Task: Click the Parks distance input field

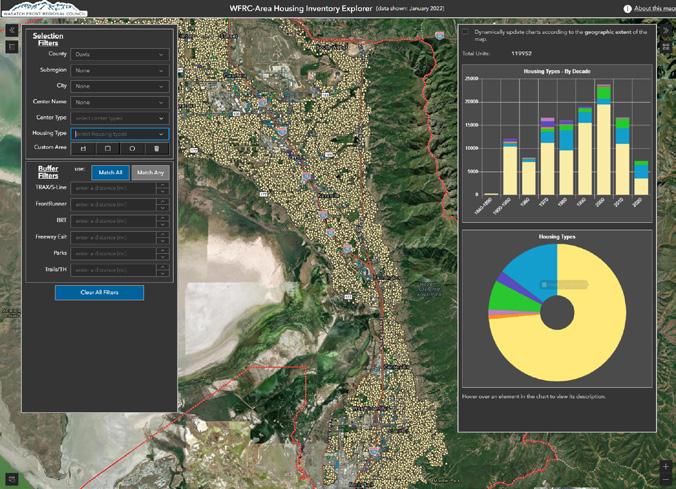Action: click(113, 254)
